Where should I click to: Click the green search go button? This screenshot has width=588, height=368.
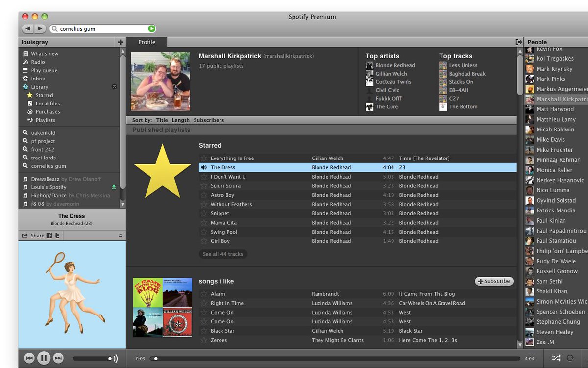click(152, 29)
